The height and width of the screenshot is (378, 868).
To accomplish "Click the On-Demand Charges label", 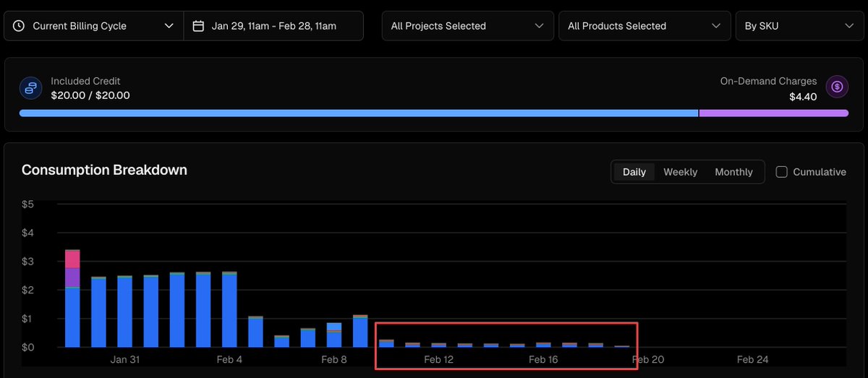I will pos(768,81).
